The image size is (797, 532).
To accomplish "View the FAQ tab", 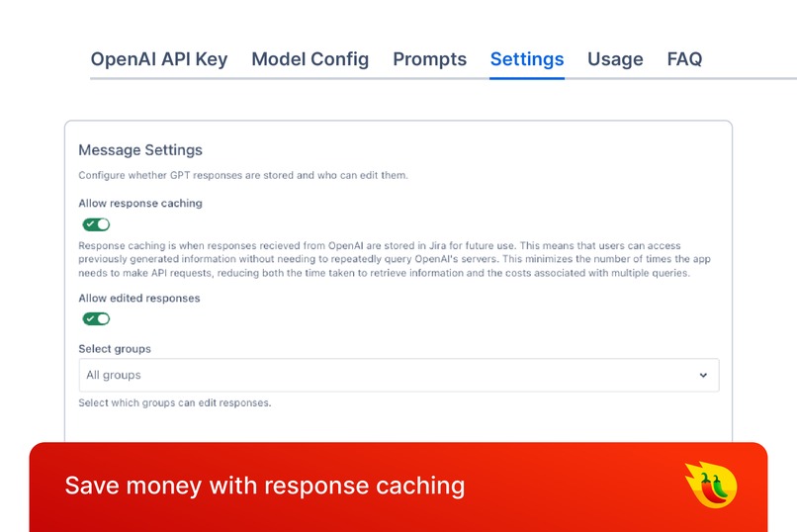I will 684,59.
